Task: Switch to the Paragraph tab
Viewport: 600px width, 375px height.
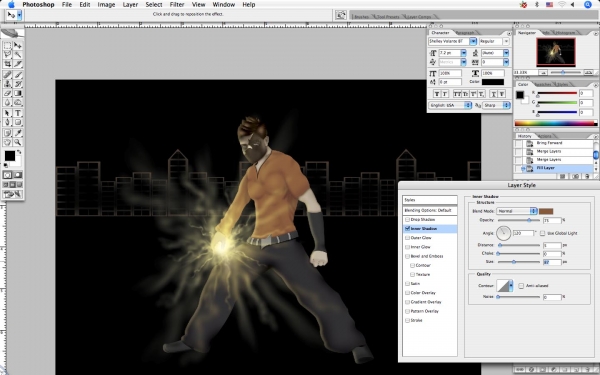Action: 465,33
